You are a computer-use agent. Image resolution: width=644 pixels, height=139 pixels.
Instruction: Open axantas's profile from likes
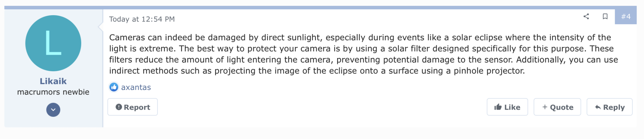(x=136, y=87)
